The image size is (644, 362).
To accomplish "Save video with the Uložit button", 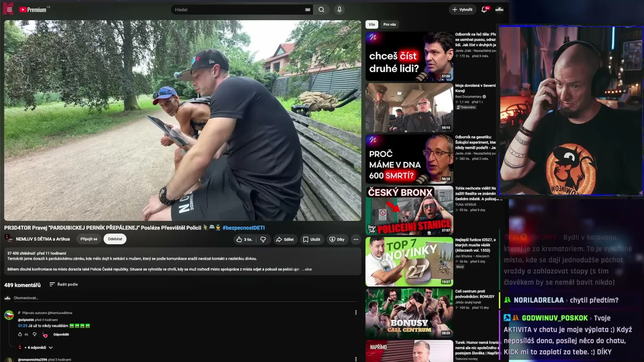I will (x=311, y=239).
